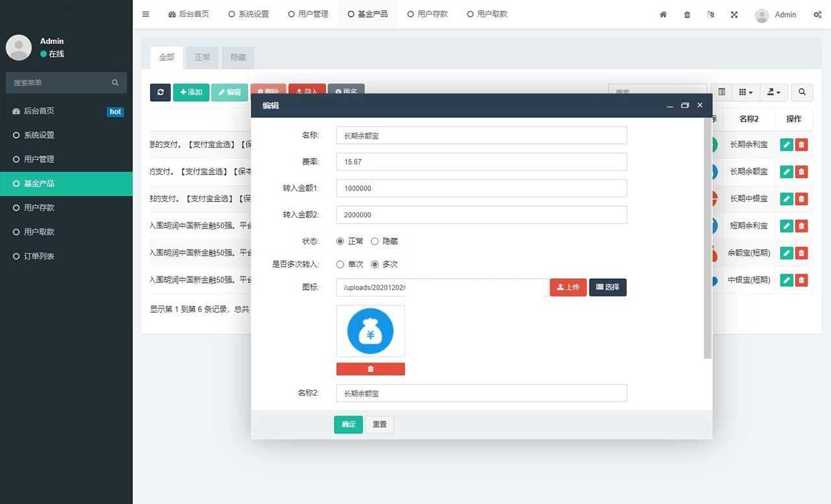Select the 单次 radio option
Image resolution: width=831 pixels, height=504 pixels.
click(x=340, y=265)
